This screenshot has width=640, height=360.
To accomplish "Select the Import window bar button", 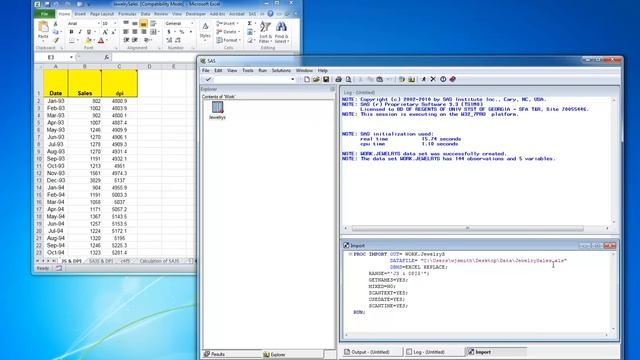I will 496,351.
